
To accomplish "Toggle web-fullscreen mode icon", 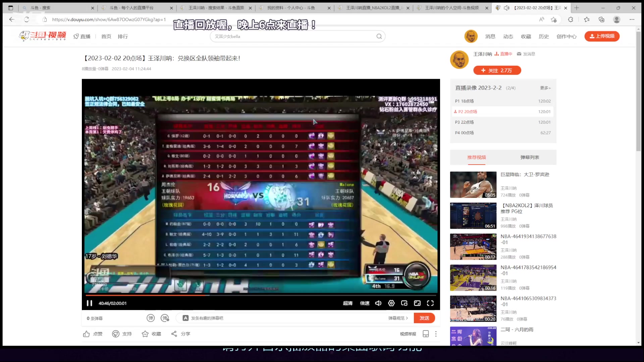I will click(417, 303).
